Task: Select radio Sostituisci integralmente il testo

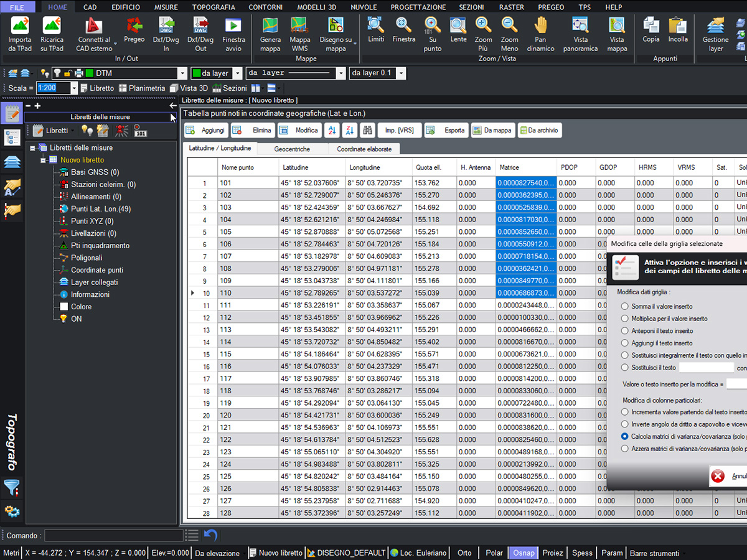Action: tap(625, 355)
